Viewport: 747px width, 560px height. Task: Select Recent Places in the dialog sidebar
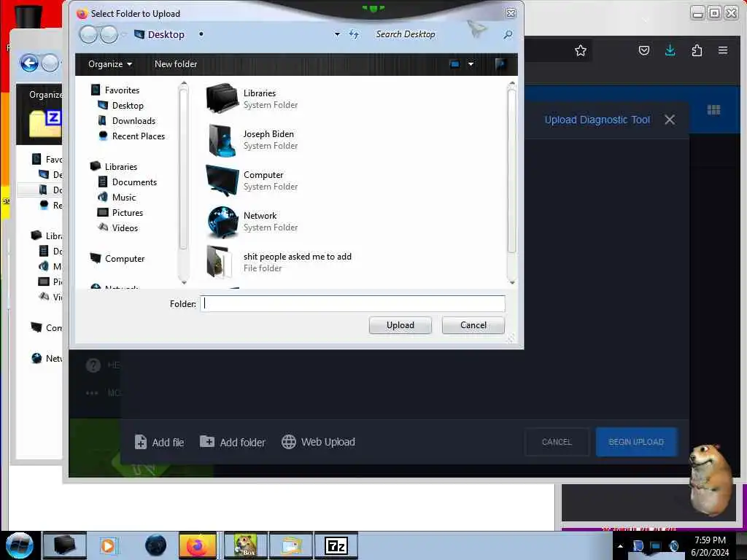click(x=139, y=136)
